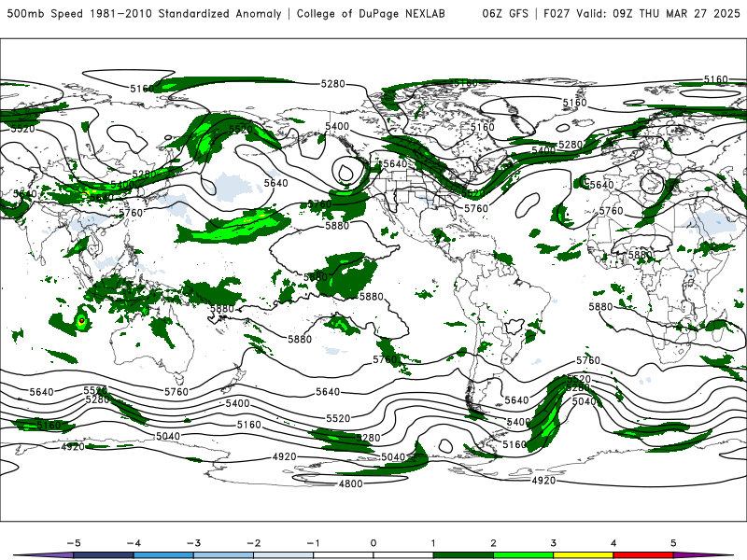Select the medium blue -4 to -3 colorbar segment
747x560 pixels.
pyautogui.click(x=163, y=555)
